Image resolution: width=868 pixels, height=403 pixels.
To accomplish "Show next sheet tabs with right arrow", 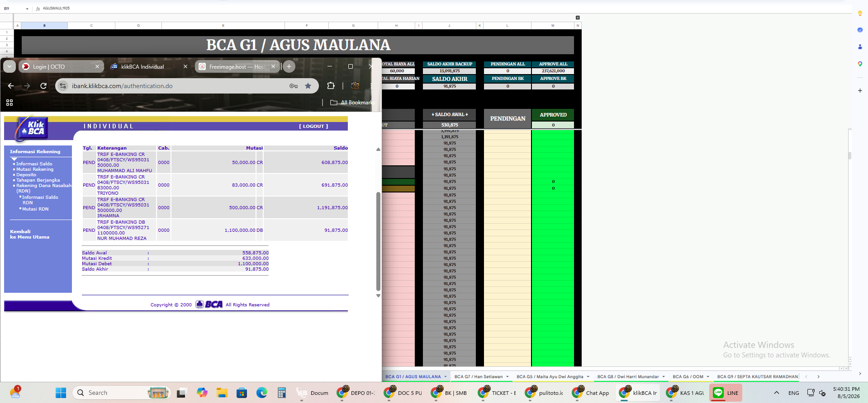I will [x=818, y=377].
